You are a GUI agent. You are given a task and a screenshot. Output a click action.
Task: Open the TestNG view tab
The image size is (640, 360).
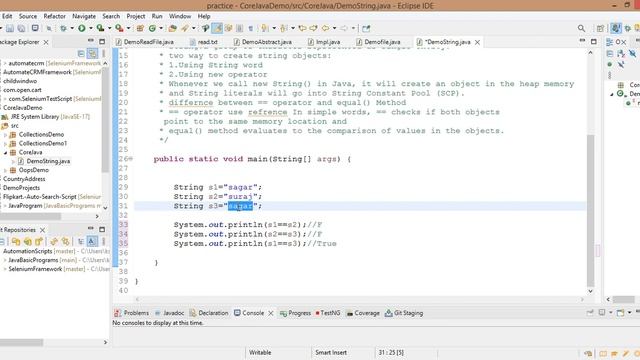coord(328,313)
